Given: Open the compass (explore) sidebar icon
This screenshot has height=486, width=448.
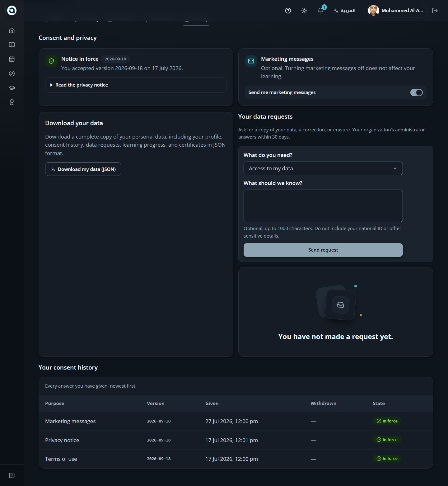Looking at the screenshot, I should click(12, 73).
